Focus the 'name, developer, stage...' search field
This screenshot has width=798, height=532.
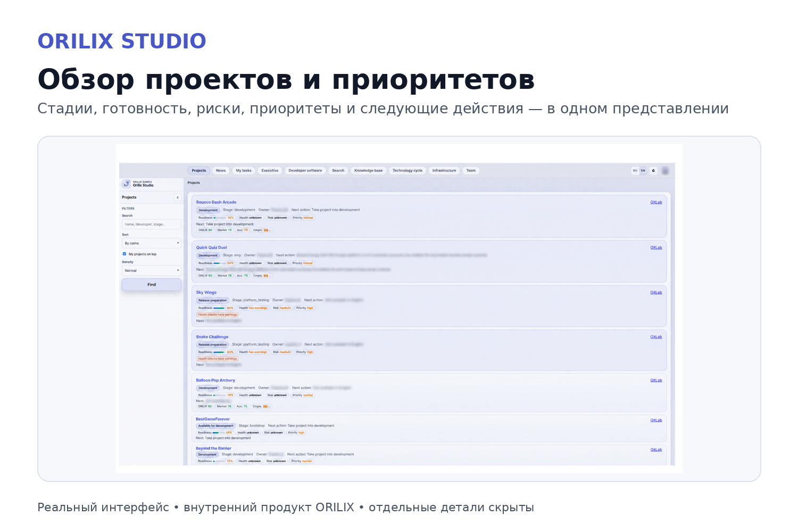pos(152,225)
